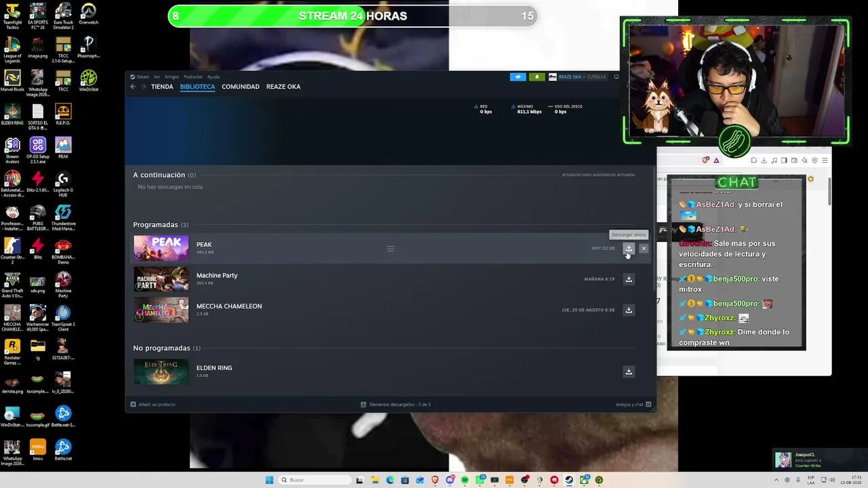The height and width of the screenshot is (488, 868).
Task: Select the Marvel Rivals desktop icon
Action: [x=12, y=81]
